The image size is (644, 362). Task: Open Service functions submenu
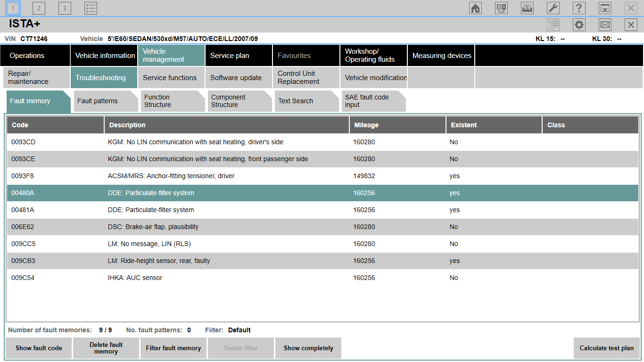[171, 77]
